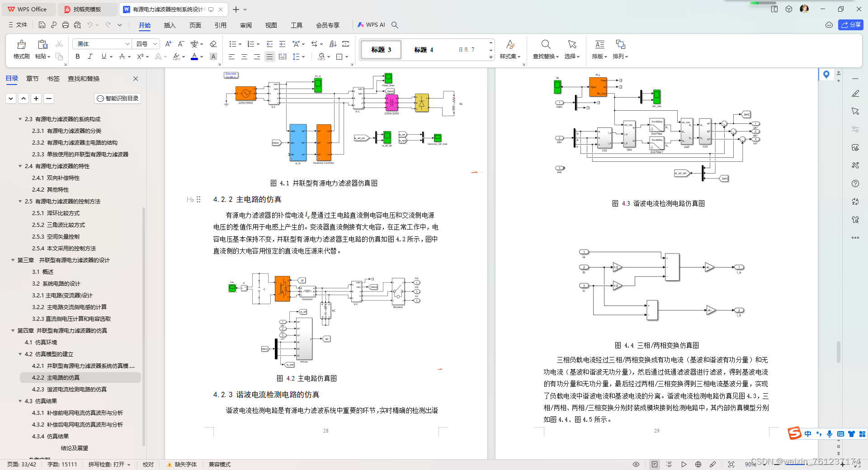This screenshot has height=470, width=868.
Task: Open Find and Replace 查找替换
Action: coord(545,50)
